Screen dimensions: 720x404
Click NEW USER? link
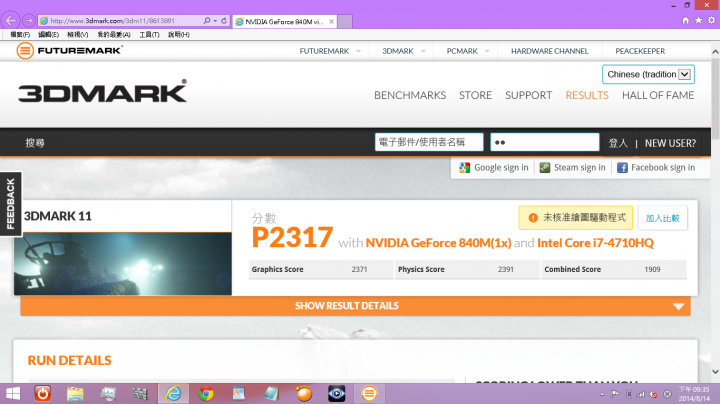pyautogui.click(x=670, y=143)
